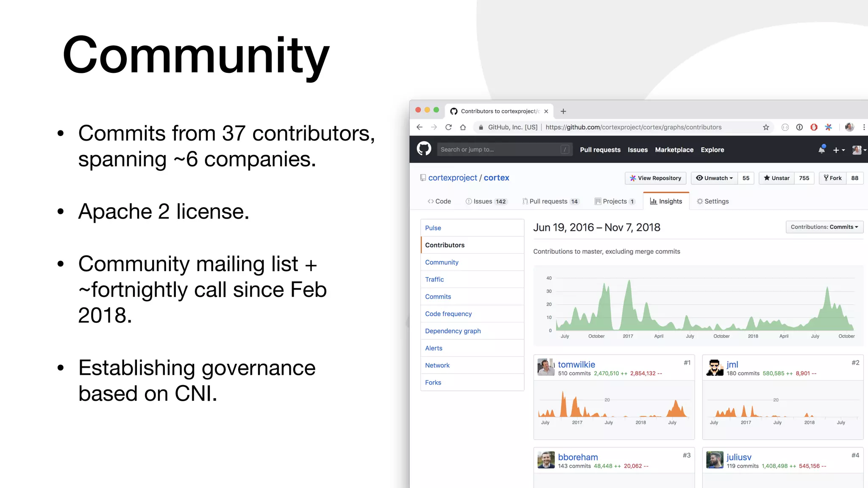Click the circled info extension icon
The height and width of the screenshot is (488, 868).
[x=799, y=127]
